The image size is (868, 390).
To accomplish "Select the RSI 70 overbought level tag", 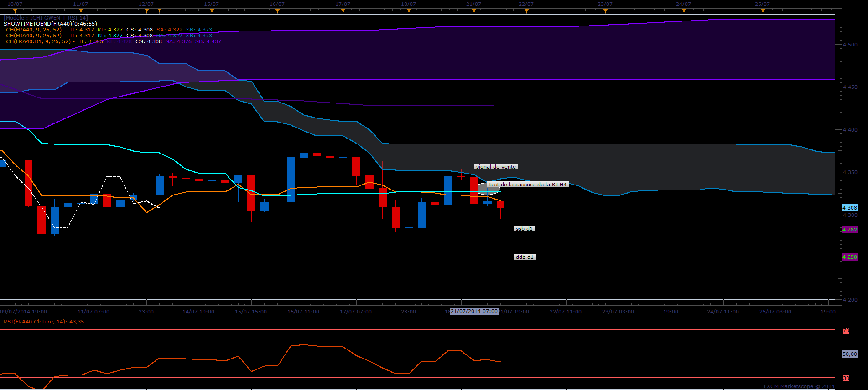I will (846, 330).
